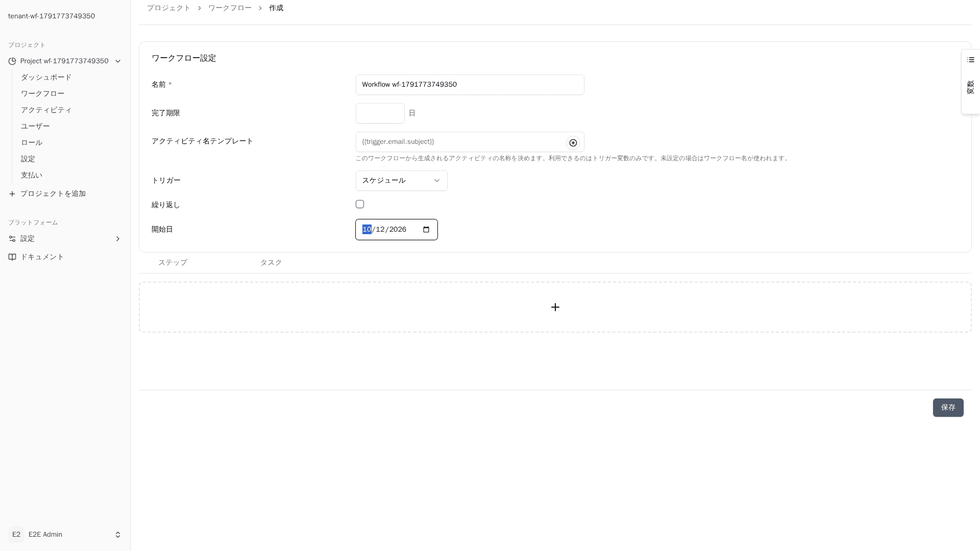Screen dimensions: 980x551
Task: Insert variable via plus-circle icon in template field
Action: [573, 143]
